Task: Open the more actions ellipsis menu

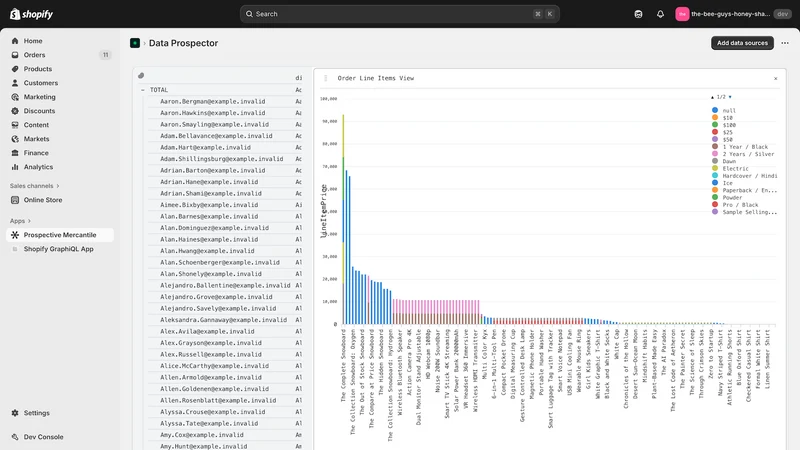Action: pyautogui.click(x=785, y=43)
